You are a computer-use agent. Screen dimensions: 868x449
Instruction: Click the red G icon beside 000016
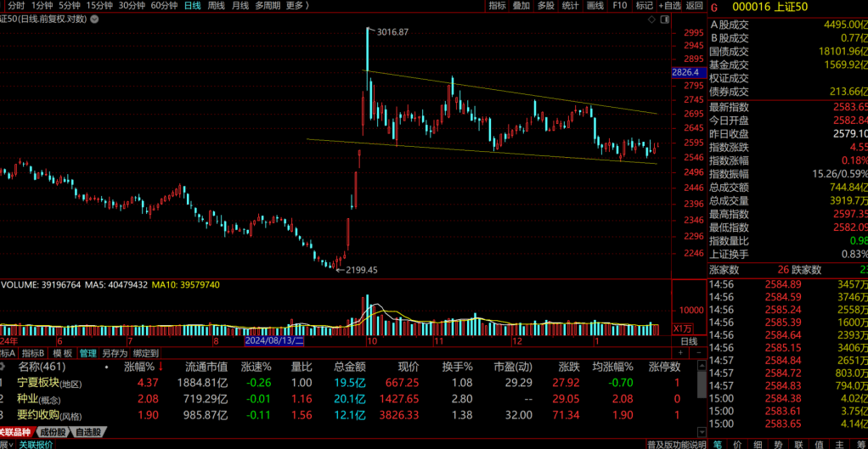(x=715, y=7)
